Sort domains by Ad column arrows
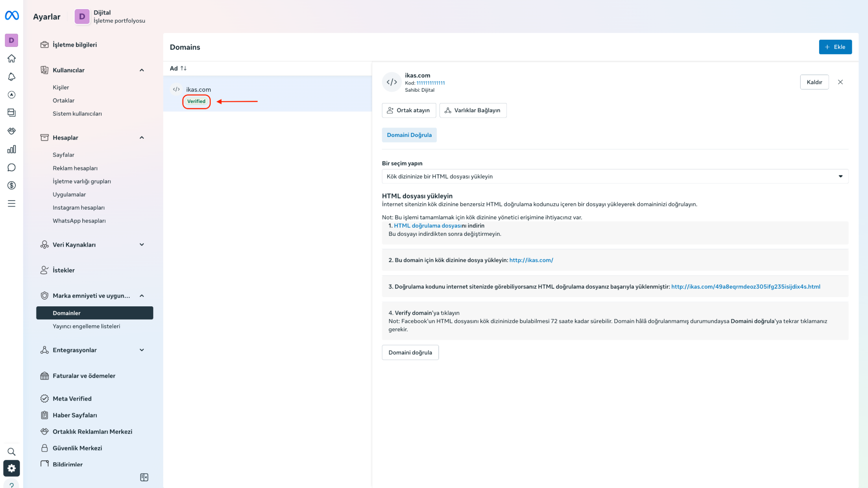868x488 pixels. point(184,68)
